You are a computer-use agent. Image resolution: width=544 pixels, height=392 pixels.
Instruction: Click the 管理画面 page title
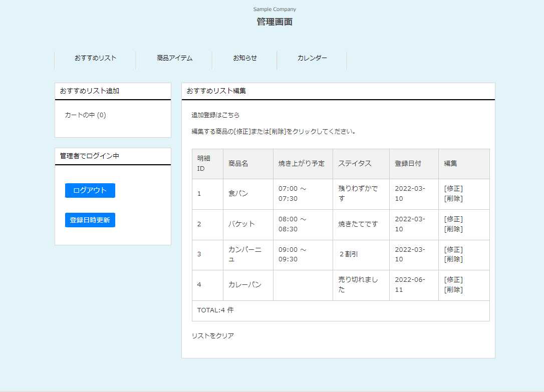275,22
